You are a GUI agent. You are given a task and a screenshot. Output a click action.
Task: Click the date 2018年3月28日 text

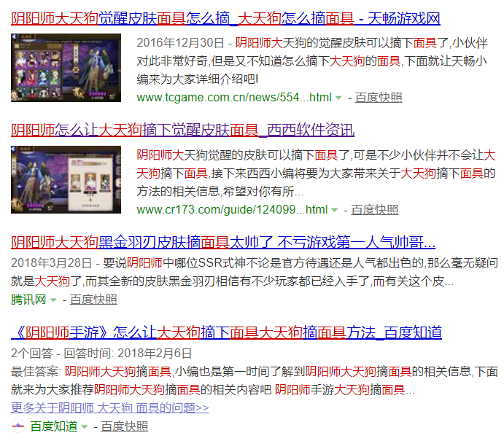[52, 262]
